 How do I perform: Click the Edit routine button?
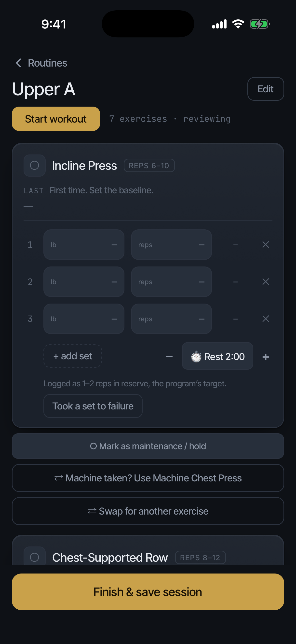click(266, 89)
